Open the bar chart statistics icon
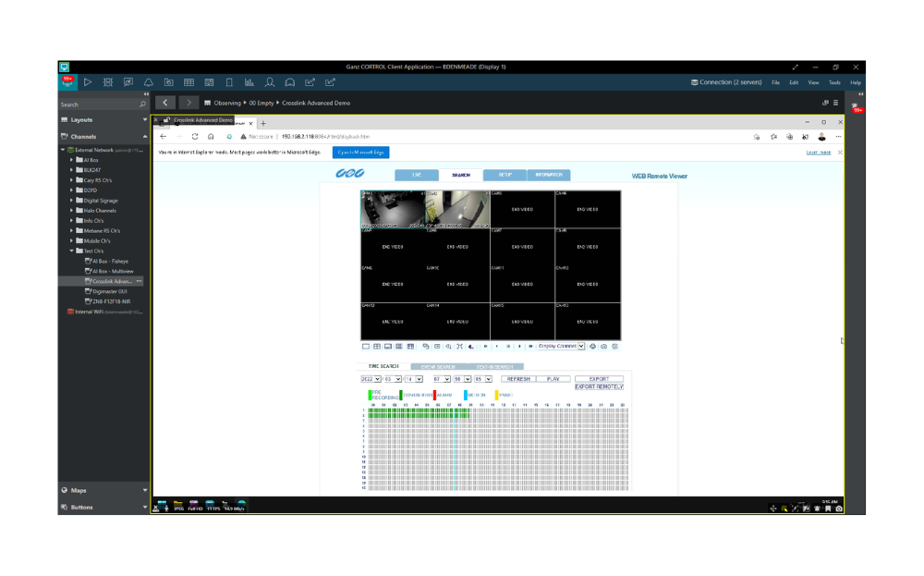 (x=249, y=82)
